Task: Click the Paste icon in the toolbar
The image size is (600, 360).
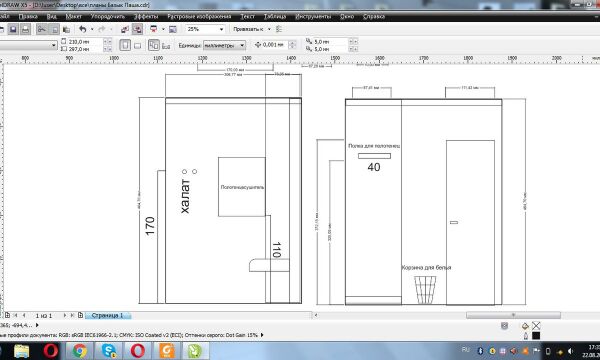Action: tap(66, 29)
